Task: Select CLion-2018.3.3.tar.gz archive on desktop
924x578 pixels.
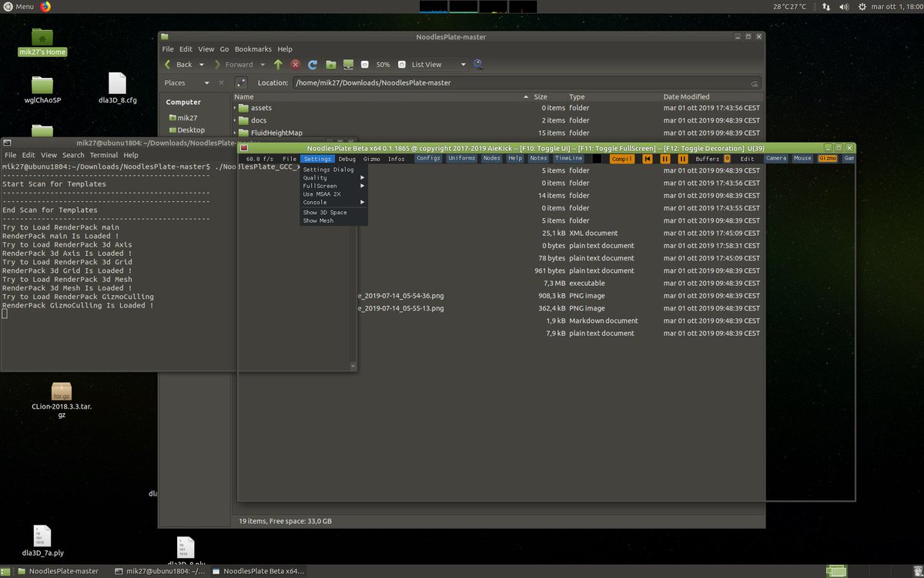Action: pyautogui.click(x=62, y=400)
